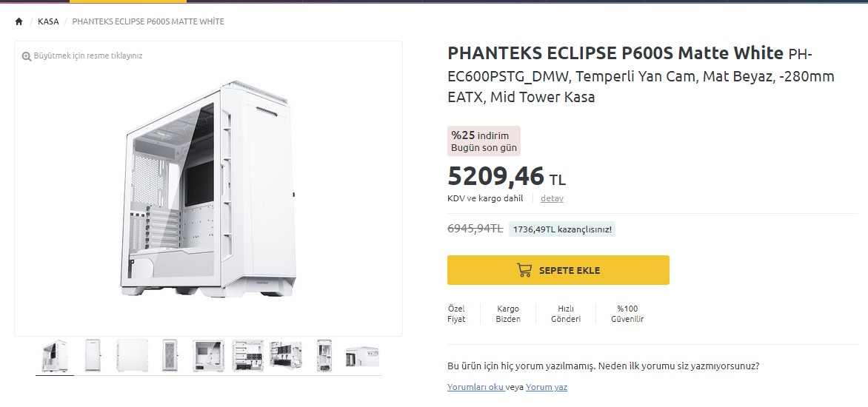868x407 pixels.
Task: Select the fifth thumbnail showing case interior
Action: (208, 356)
